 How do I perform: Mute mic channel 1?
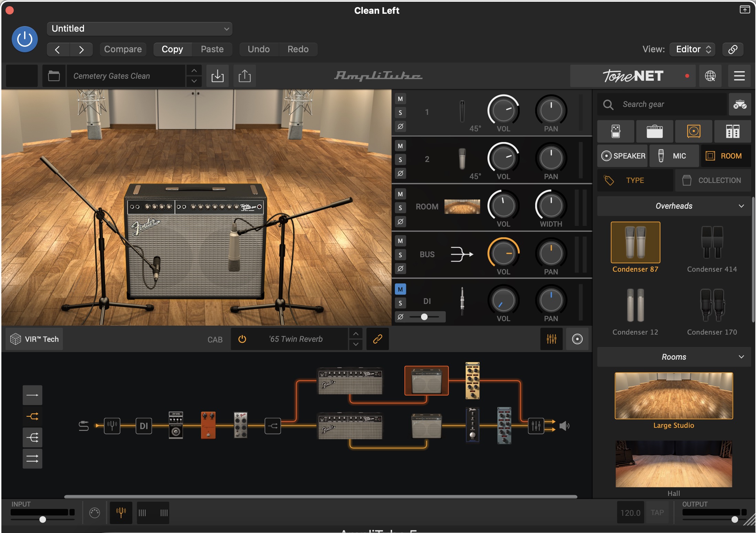[x=400, y=99]
